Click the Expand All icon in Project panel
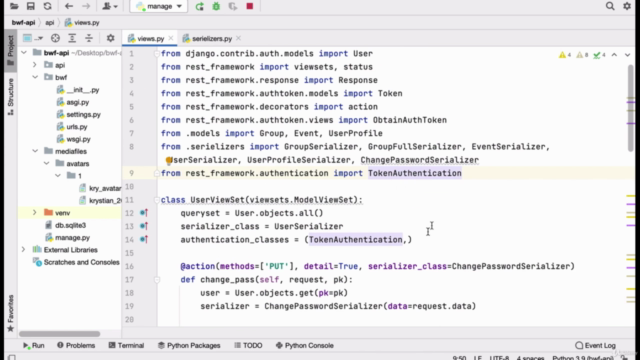The height and width of the screenshot is (360, 640). [72, 38]
